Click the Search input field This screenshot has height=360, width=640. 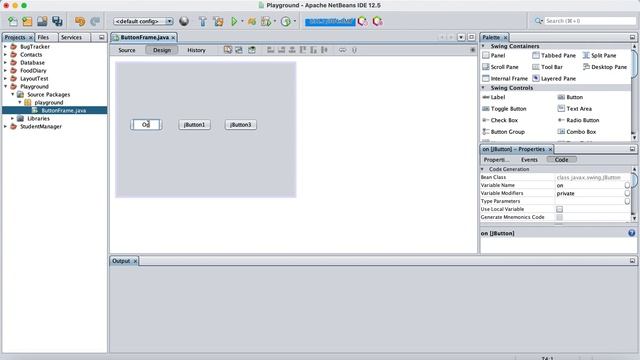click(x=590, y=21)
